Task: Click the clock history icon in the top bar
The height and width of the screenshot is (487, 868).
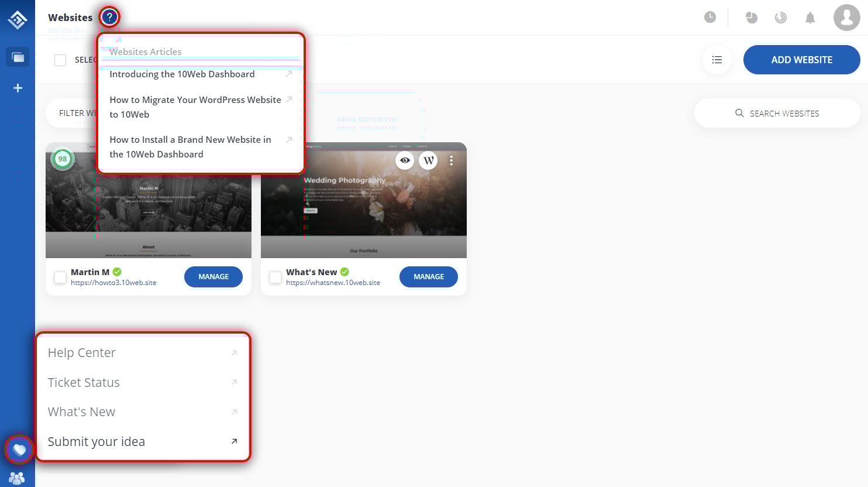Action: (x=710, y=17)
